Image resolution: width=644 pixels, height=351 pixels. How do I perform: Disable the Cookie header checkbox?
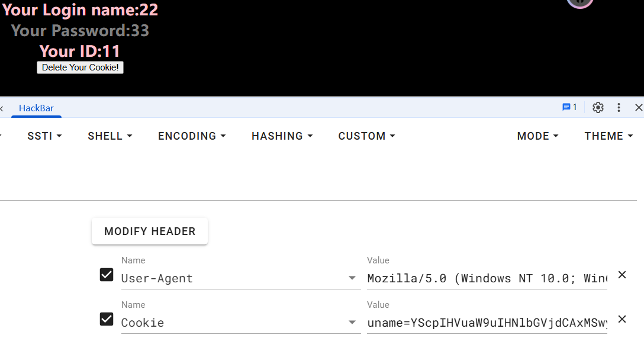[x=107, y=319]
